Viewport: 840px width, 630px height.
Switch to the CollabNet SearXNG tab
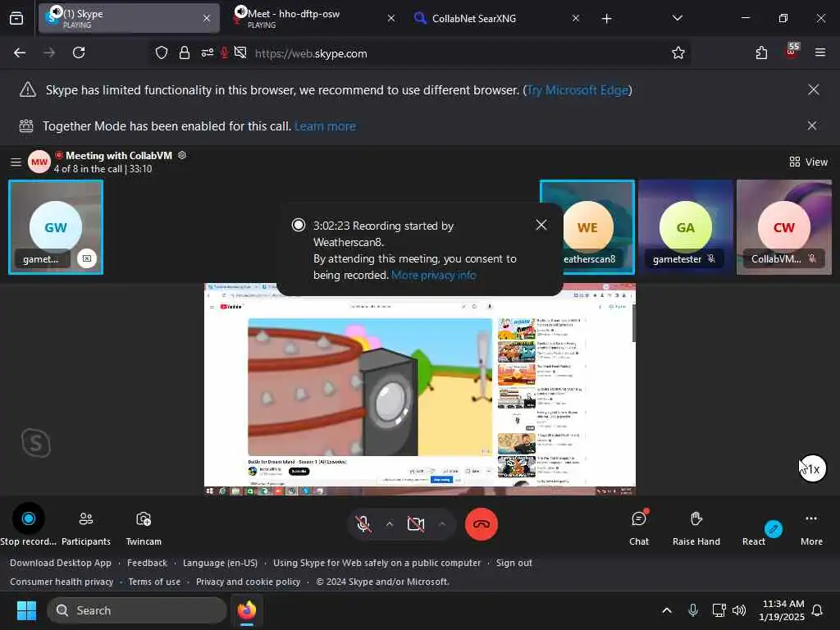point(495,18)
